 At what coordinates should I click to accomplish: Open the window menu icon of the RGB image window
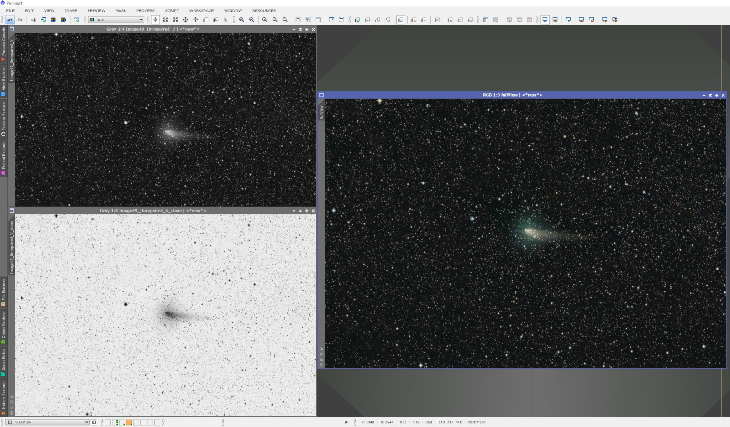pyautogui.click(x=321, y=95)
